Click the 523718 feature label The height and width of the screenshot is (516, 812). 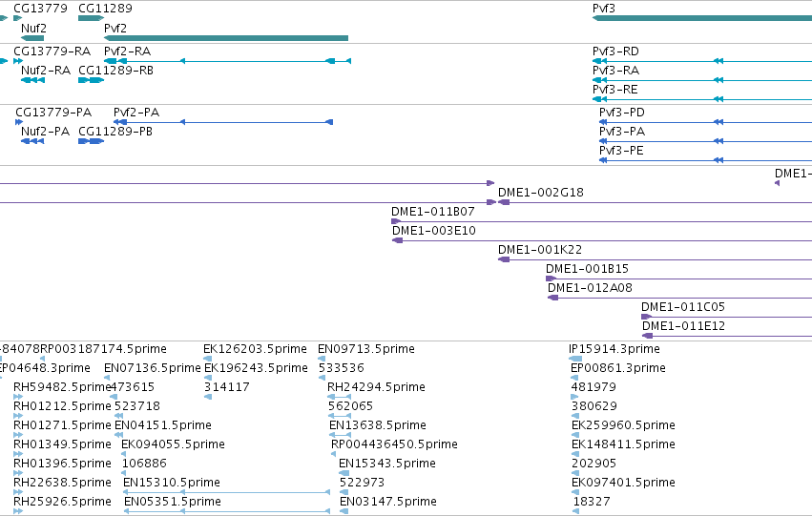coord(137,407)
